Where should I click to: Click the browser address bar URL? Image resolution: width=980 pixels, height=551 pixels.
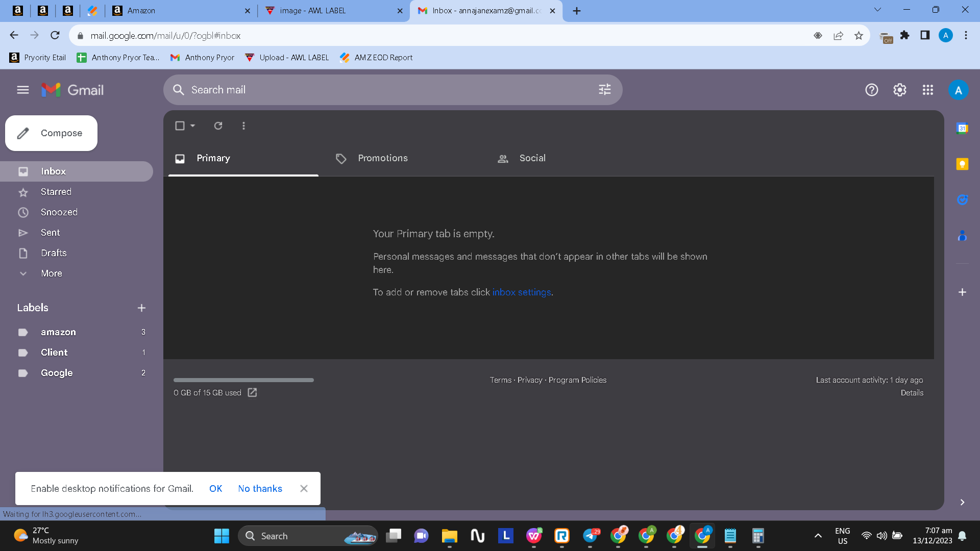[165, 36]
